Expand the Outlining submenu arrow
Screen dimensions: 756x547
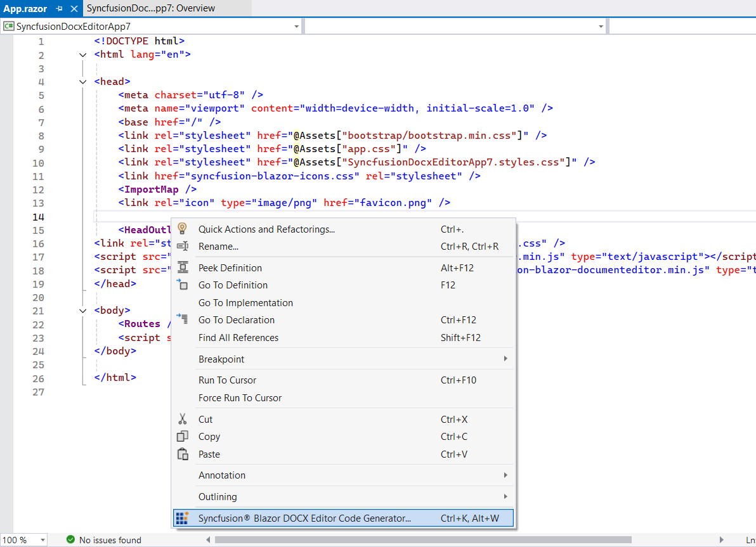(505, 496)
